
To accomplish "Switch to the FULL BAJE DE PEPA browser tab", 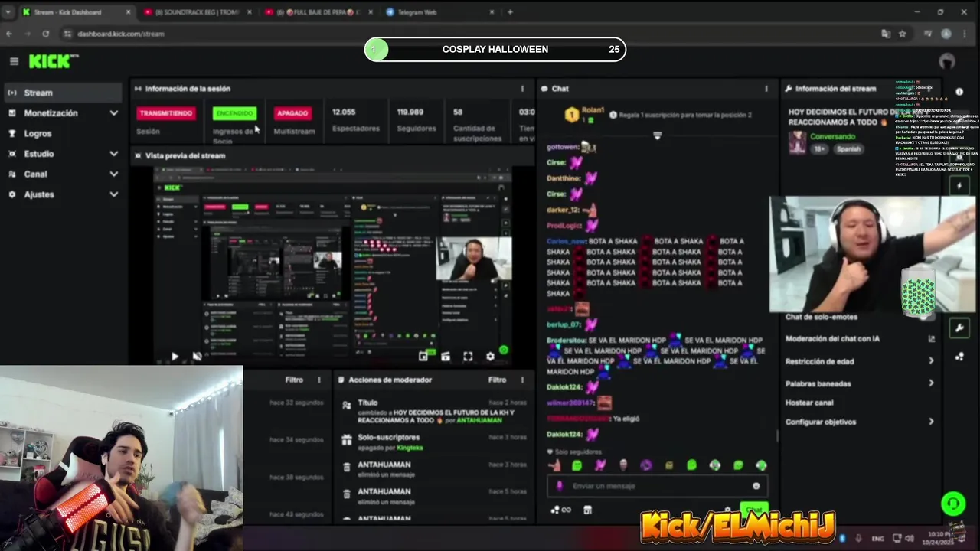I will 318,12.
